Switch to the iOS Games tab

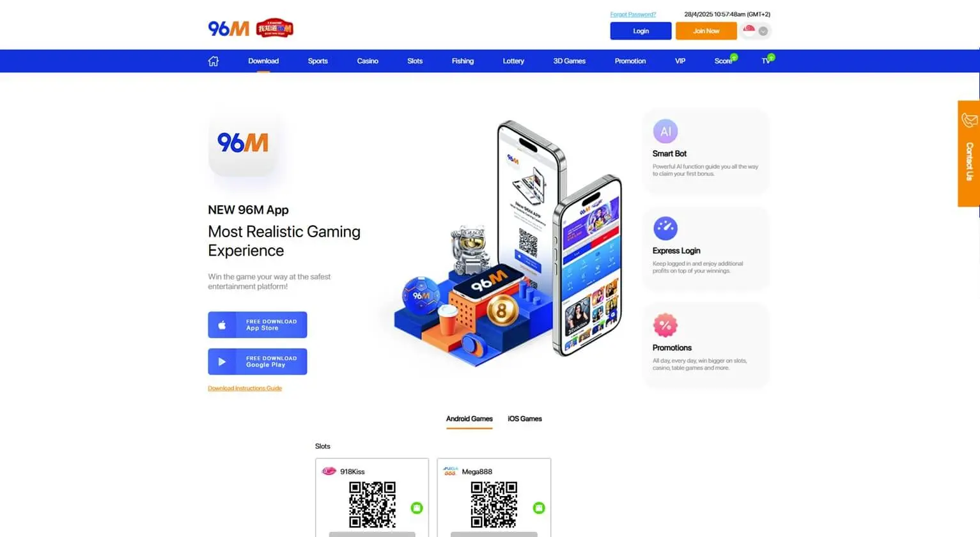[x=525, y=419]
